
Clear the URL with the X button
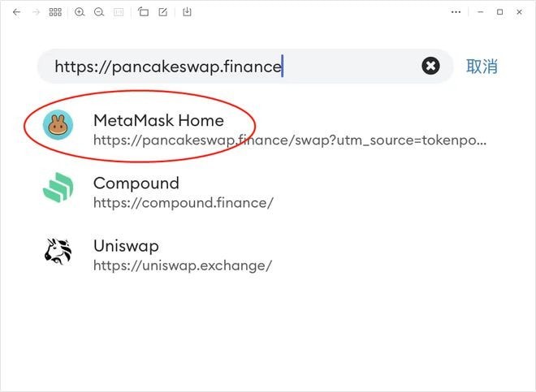click(x=430, y=66)
